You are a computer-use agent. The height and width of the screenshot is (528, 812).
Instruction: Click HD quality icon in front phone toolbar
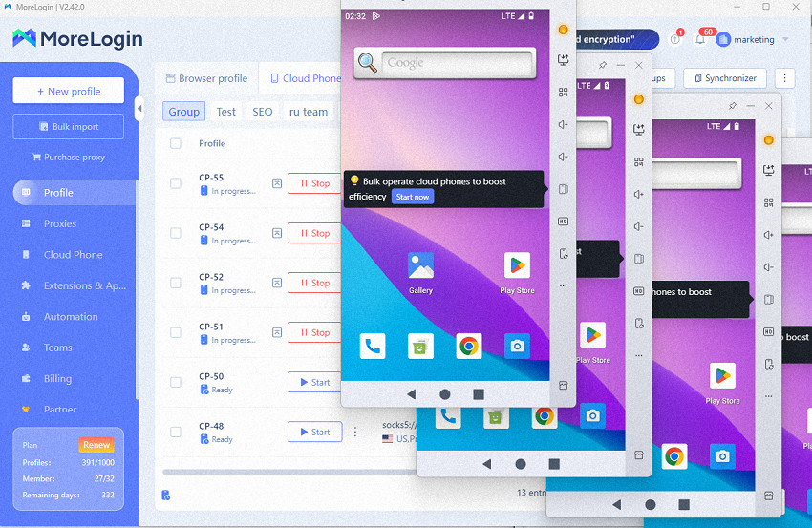(x=563, y=222)
